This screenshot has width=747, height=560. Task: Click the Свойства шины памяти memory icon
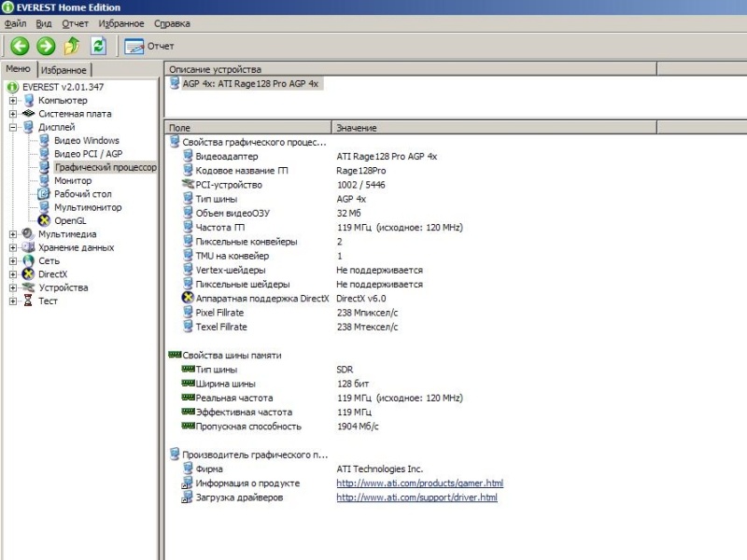click(175, 355)
